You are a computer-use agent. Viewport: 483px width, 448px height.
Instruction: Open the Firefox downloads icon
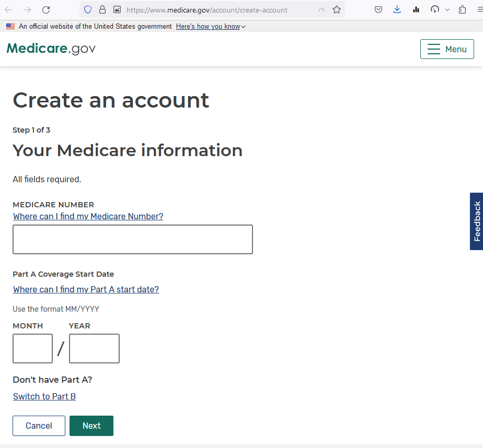(x=397, y=9)
